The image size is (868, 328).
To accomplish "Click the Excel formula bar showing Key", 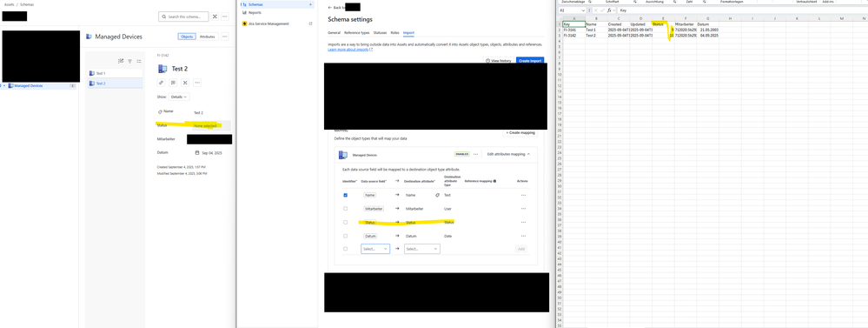I will tap(742, 10).
